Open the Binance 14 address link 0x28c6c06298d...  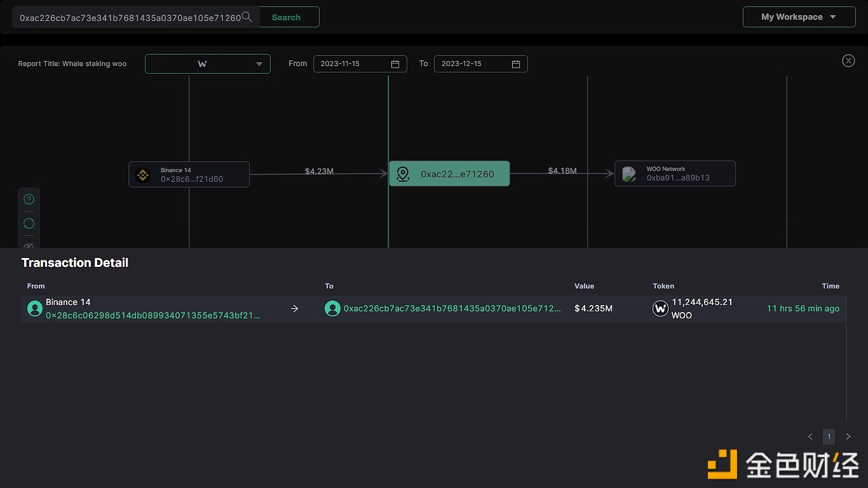153,315
